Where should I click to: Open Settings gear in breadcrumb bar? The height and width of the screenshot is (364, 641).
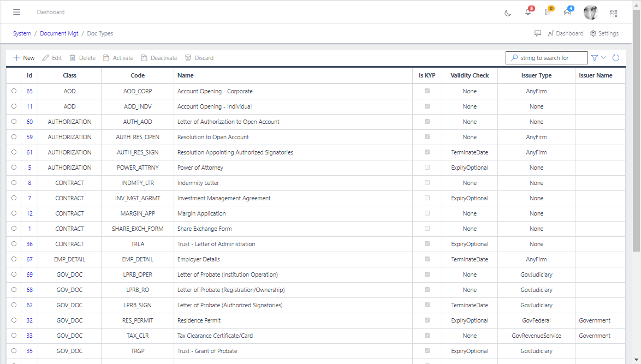click(604, 33)
